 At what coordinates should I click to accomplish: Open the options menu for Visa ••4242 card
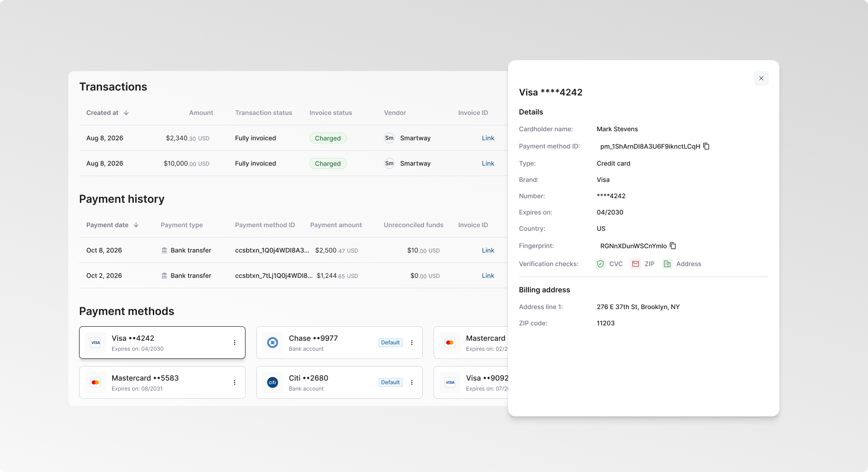tap(235, 343)
